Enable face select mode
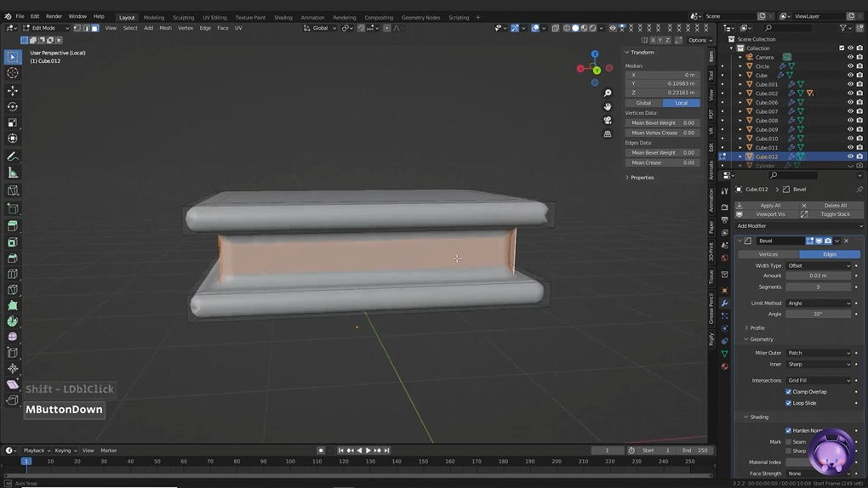Viewport: 868px width, 488px height. click(x=94, y=28)
